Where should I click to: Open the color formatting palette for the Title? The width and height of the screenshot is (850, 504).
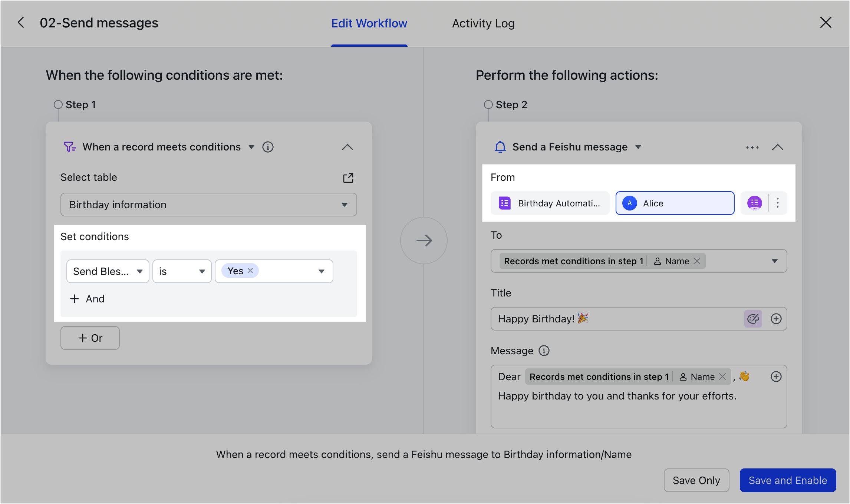753,319
